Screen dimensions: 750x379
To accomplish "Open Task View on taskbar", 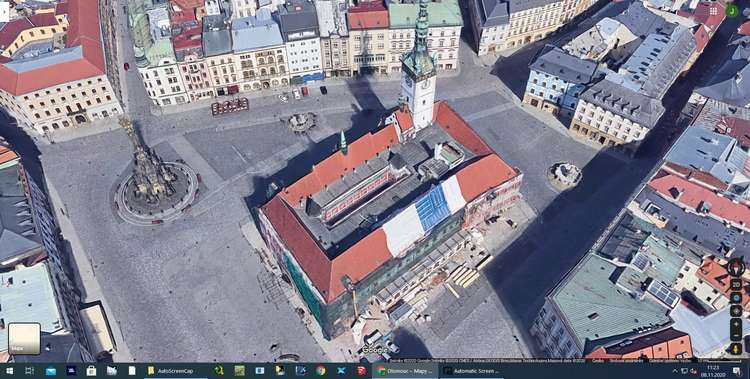I will [x=29, y=371].
